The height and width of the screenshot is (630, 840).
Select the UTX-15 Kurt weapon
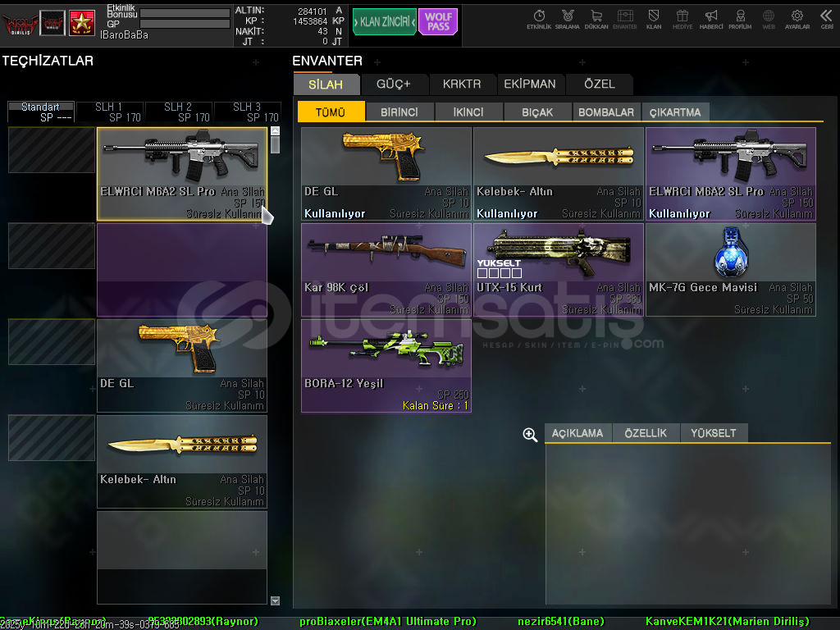558,269
